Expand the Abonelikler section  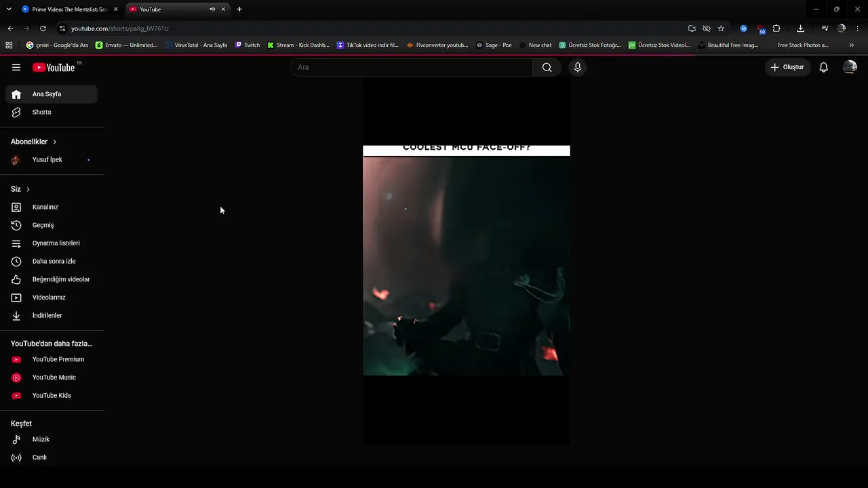34,142
